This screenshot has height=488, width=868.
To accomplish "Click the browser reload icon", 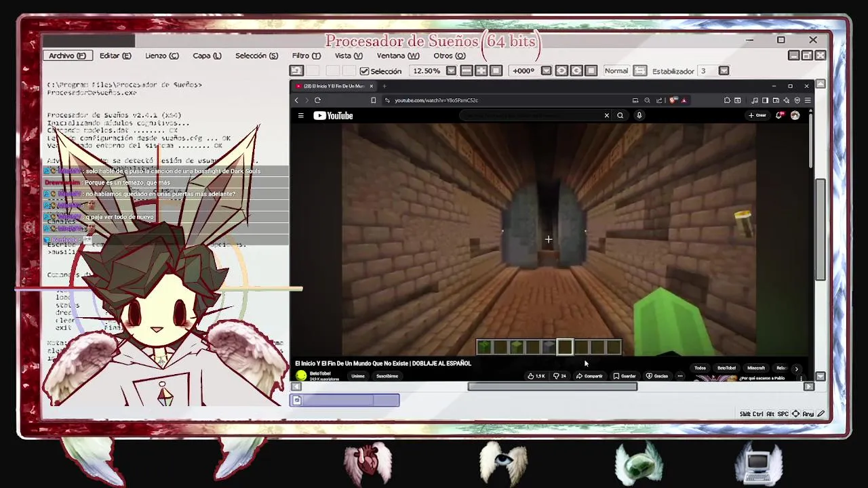I will point(317,100).
